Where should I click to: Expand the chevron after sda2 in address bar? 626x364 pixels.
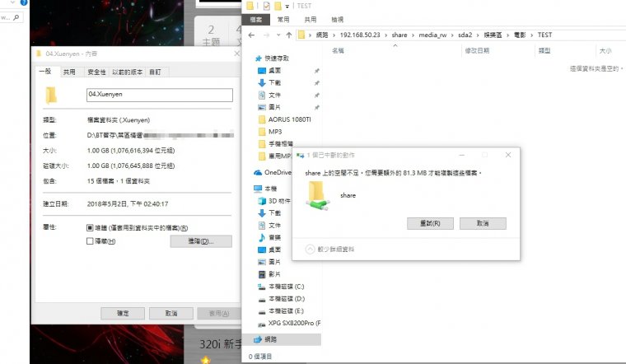click(x=478, y=35)
